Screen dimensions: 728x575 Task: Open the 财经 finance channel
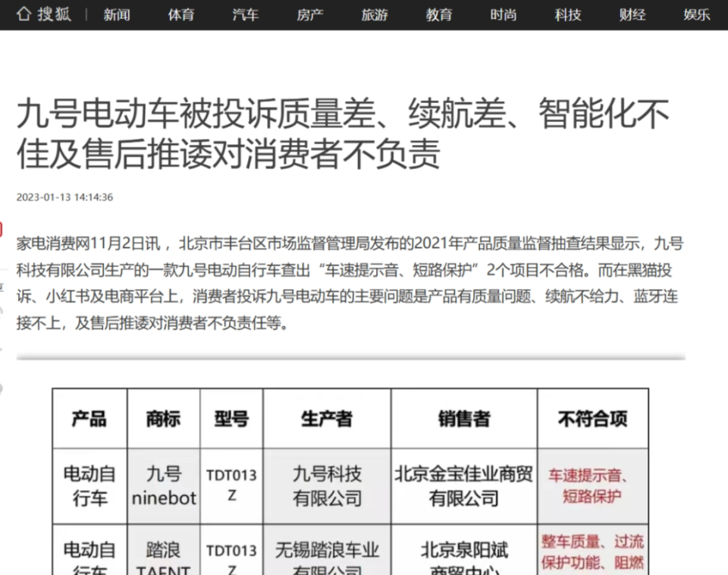point(632,15)
